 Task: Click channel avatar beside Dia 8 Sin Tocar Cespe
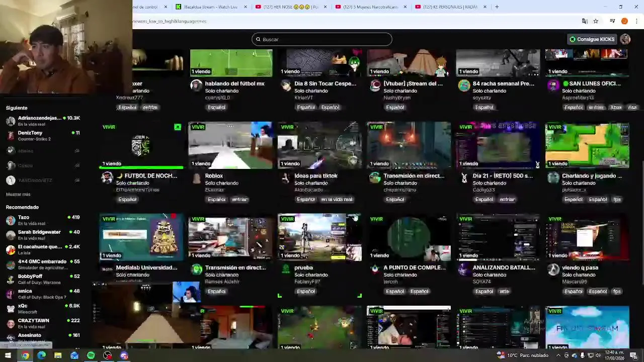click(x=286, y=85)
